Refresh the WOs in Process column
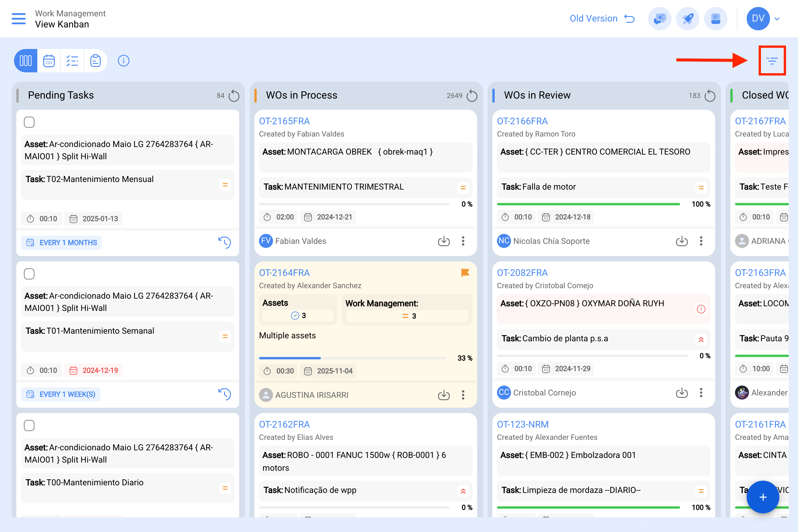Image resolution: width=798 pixels, height=532 pixels. click(472, 96)
